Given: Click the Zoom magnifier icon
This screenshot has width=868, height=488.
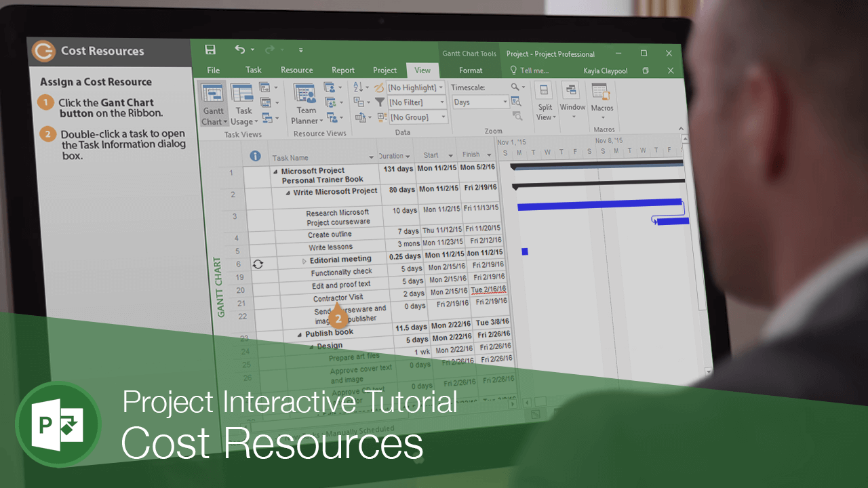Looking at the screenshot, I should (x=515, y=87).
